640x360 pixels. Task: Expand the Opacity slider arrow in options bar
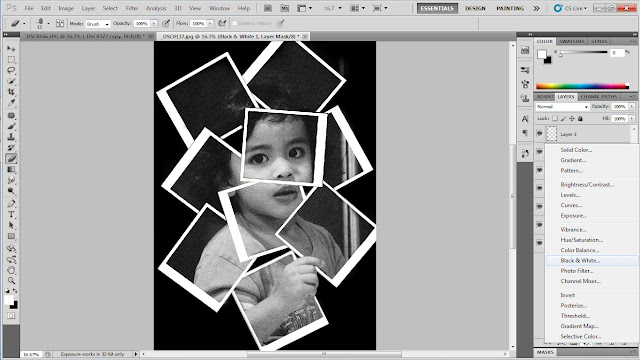[x=154, y=24]
